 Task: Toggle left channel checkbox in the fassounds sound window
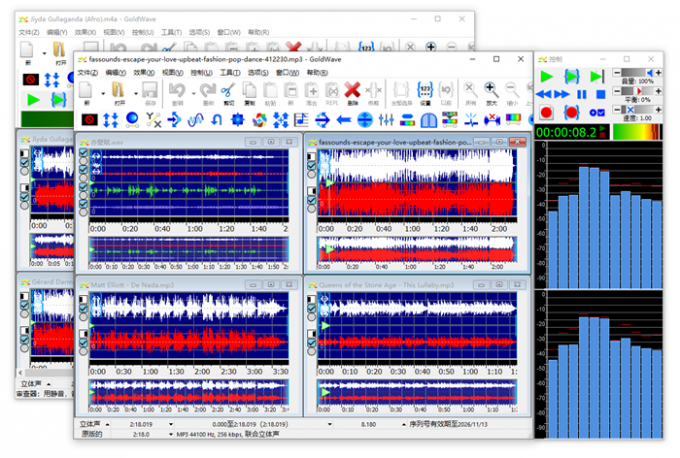(x=311, y=166)
